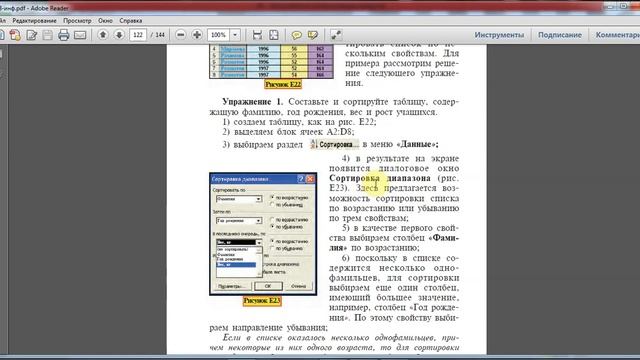Go to previous page arrow

[103, 35]
